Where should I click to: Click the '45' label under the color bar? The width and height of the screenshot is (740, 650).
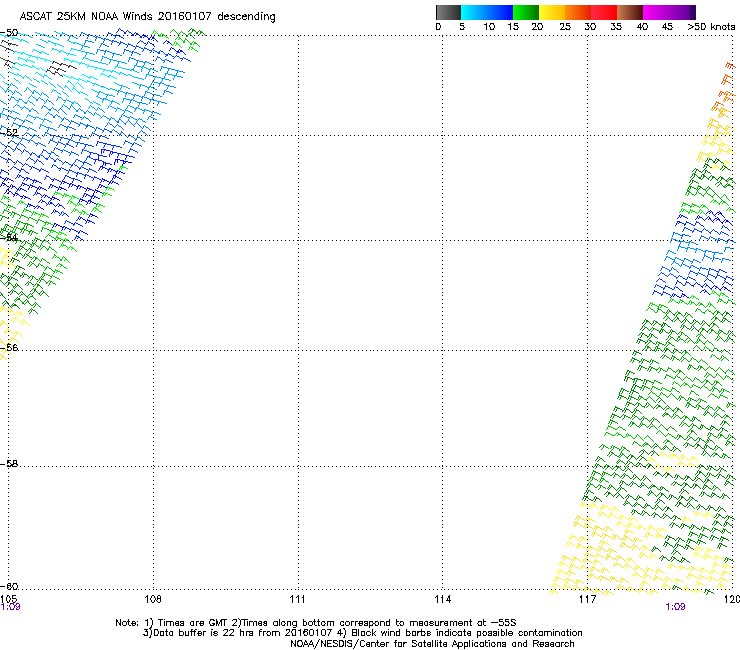coord(667,27)
